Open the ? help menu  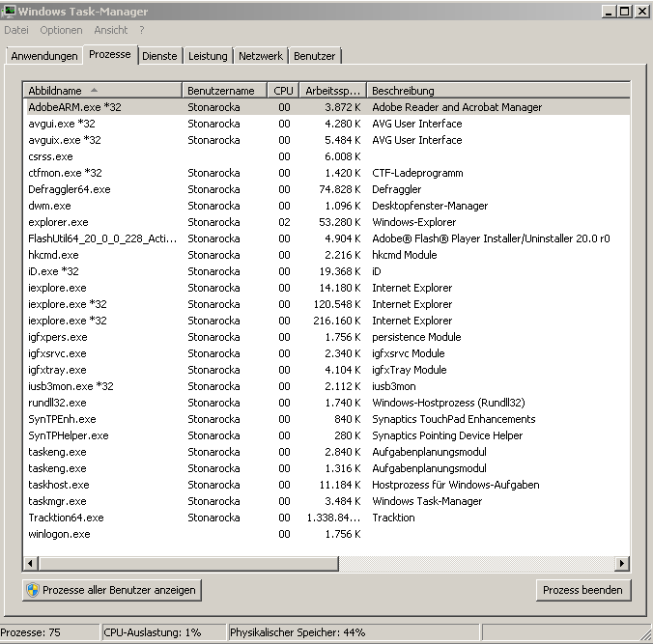coord(142,30)
